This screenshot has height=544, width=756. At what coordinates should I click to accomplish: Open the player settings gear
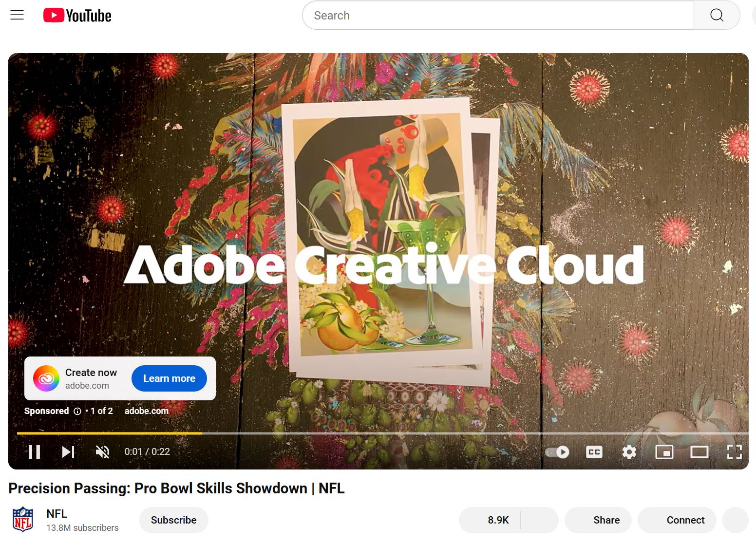[629, 452]
